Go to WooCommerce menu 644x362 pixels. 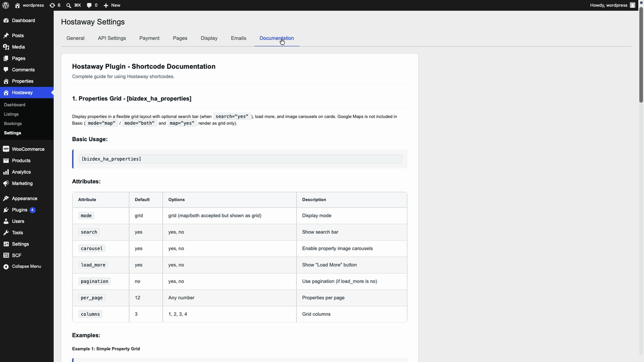click(x=28, y=149)
